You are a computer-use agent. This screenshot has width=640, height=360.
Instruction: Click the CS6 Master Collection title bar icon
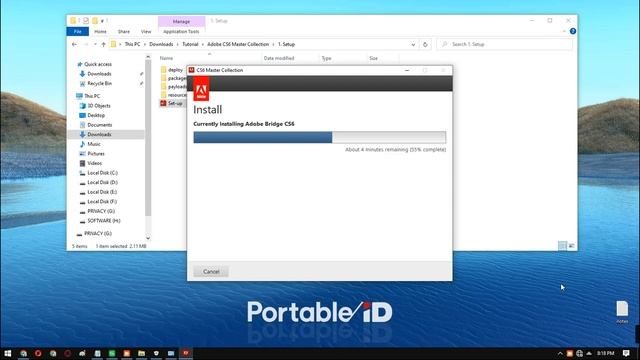pos(191,70)
